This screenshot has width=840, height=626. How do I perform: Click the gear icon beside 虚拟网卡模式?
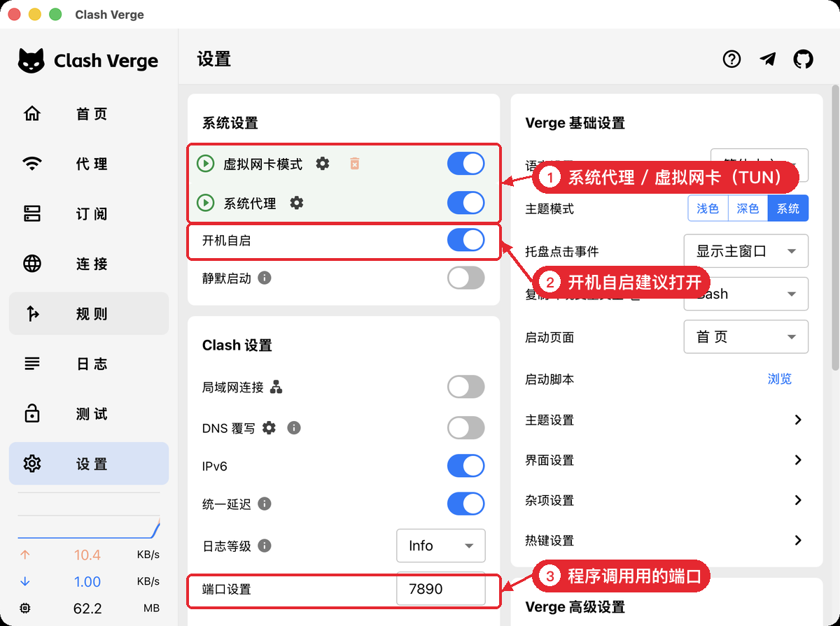coord(322,164)
